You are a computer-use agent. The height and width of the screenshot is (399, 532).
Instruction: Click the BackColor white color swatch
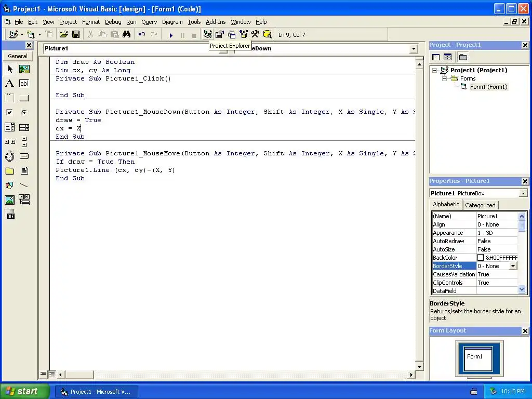pyautogui.click(x=481, y=258)
